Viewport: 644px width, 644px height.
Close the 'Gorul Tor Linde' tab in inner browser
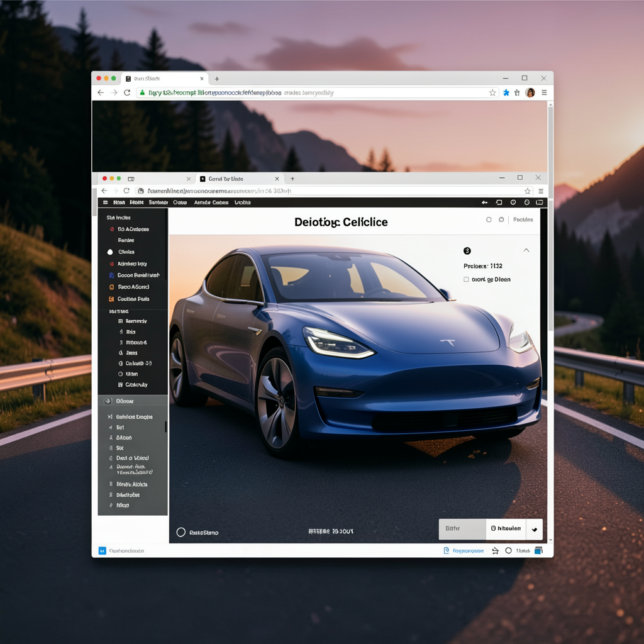[277, 179]
